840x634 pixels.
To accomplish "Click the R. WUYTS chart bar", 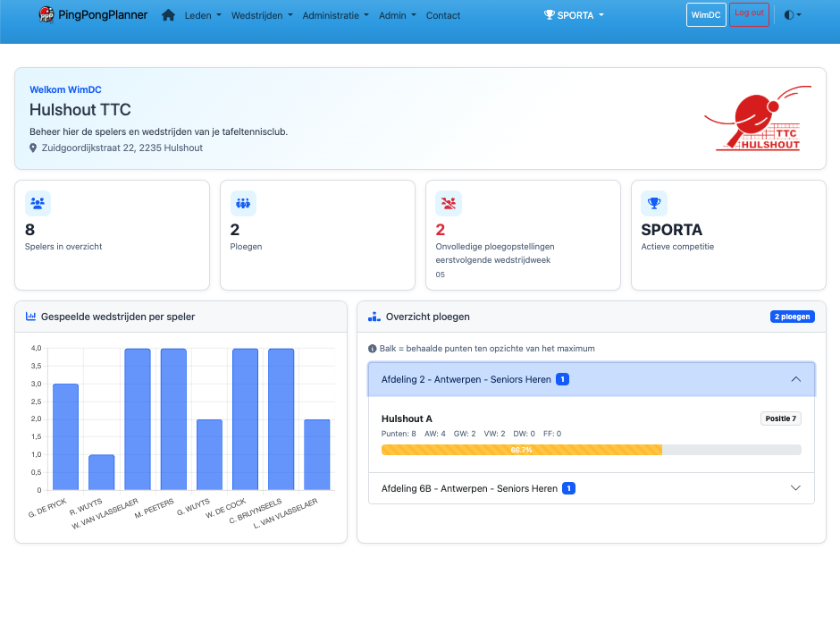I will [x=101, y=472].
